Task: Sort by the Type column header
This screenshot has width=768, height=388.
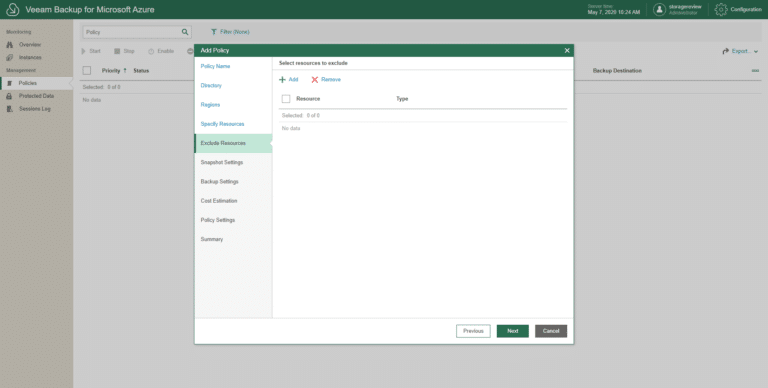Action: pos(402,99)
